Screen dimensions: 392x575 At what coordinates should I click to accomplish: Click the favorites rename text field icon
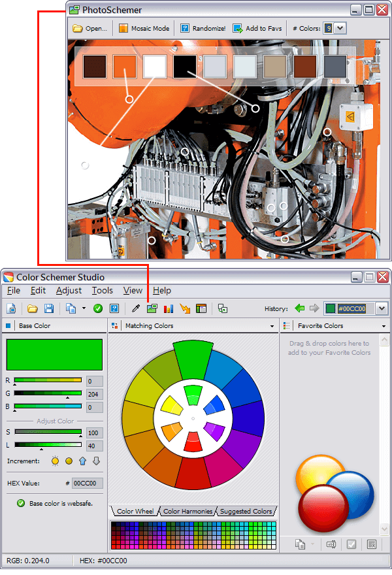click(331, 544)
